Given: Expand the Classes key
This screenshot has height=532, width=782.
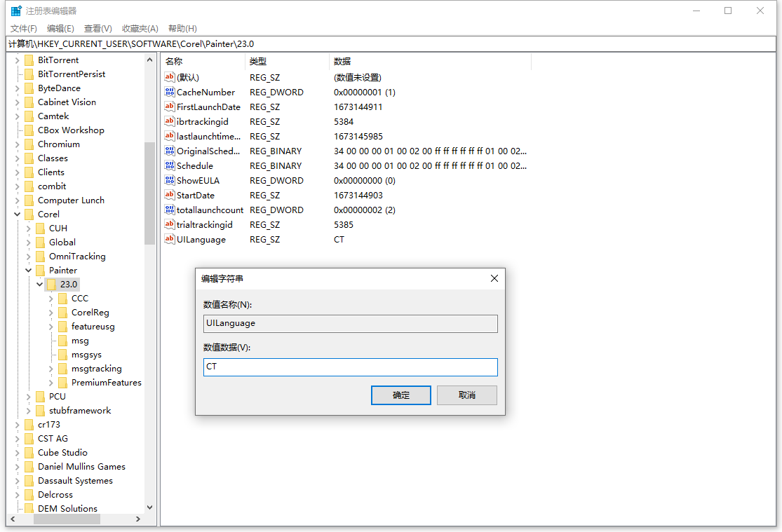Looking at the screenshot, I should point(17,158).
